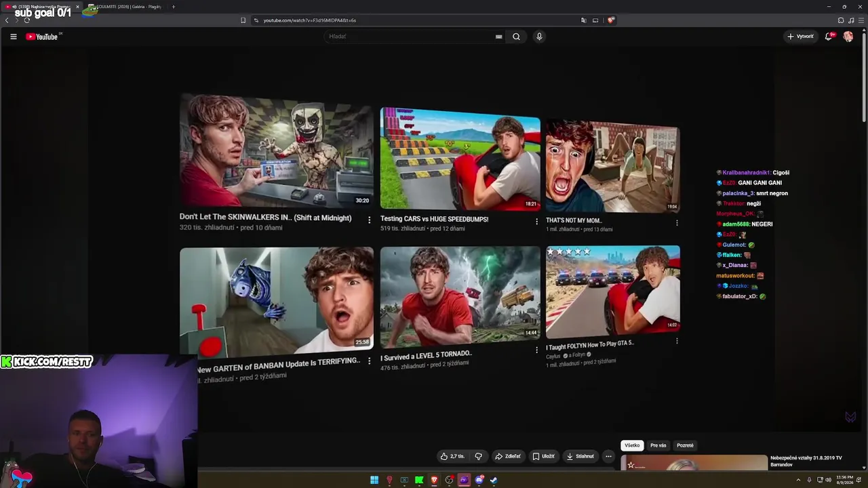Screen dimensions: 868x488
Task: Open more options for the SPEEDBUMPS video
Action: (536, 221)
